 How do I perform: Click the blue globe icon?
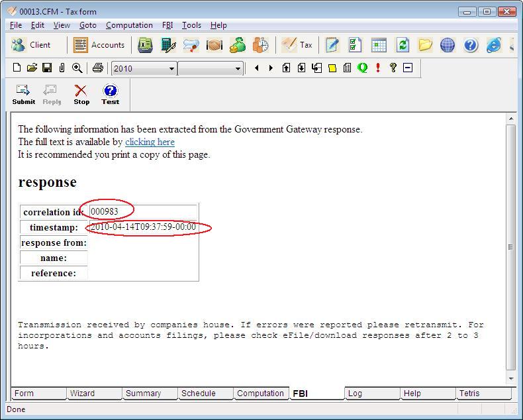[448, 45]
